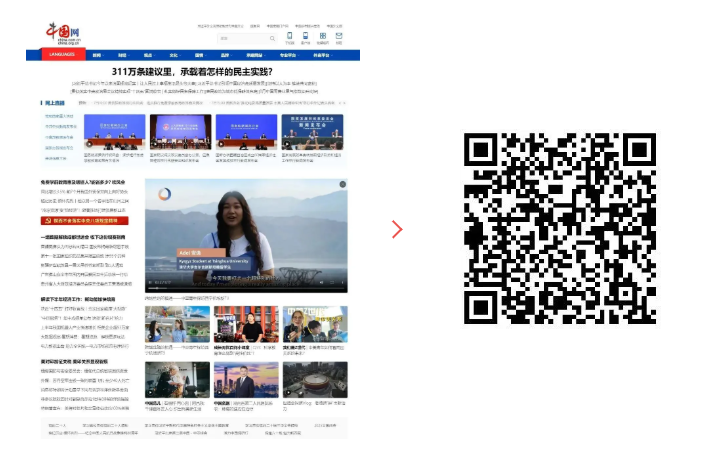The image size is (714, 456).
Task: Click the China.org.cn logo
Action: coord(64,33)
